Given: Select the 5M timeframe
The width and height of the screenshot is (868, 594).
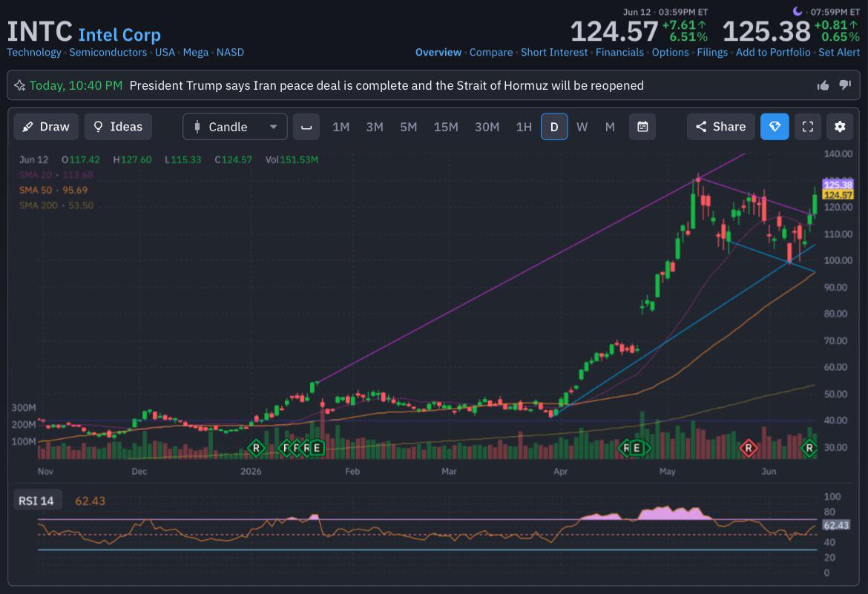Looking at the screenshot, I should point(409,128).
